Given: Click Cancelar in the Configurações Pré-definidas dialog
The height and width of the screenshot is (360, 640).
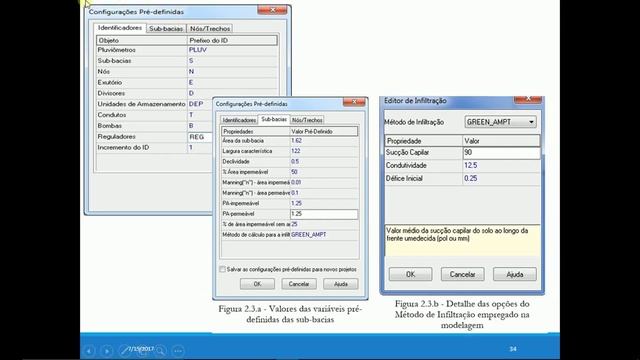Looking at the screenshot, I should tap(299, 284).
